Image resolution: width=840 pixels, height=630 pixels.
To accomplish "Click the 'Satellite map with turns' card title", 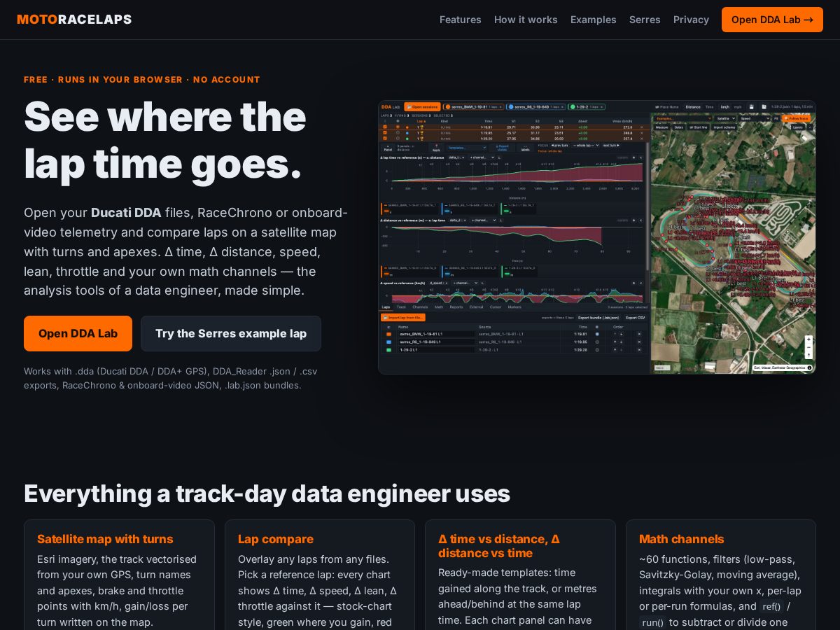I will (x=105, y=539).
